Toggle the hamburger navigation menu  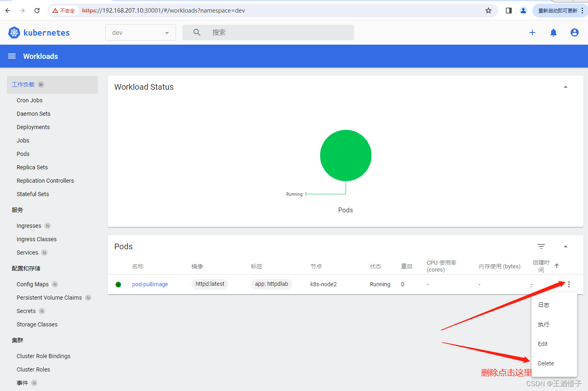click(12, 56)
